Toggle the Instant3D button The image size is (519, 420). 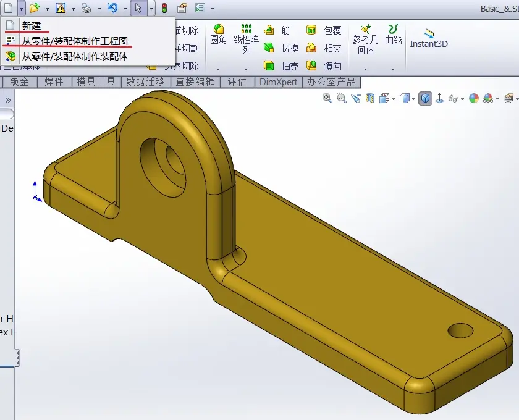429,38
